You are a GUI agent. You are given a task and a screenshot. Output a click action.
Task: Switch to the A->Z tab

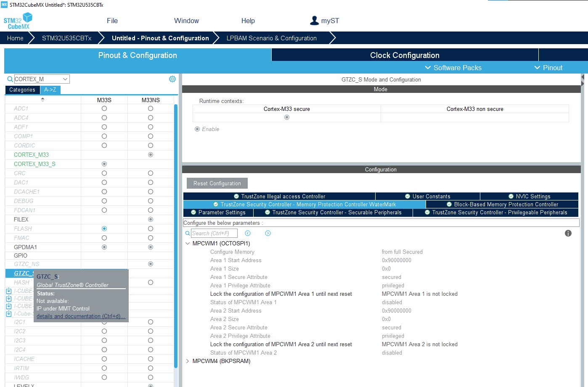pos(50,90)
